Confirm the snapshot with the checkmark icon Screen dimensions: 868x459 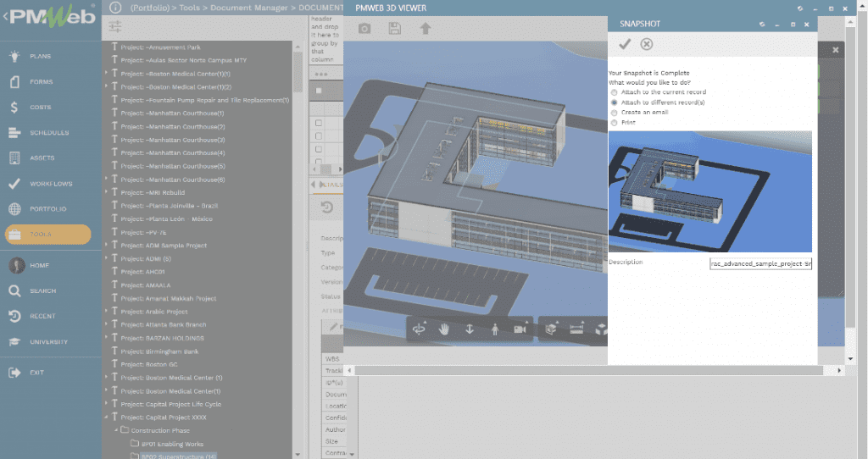[625, 44]
